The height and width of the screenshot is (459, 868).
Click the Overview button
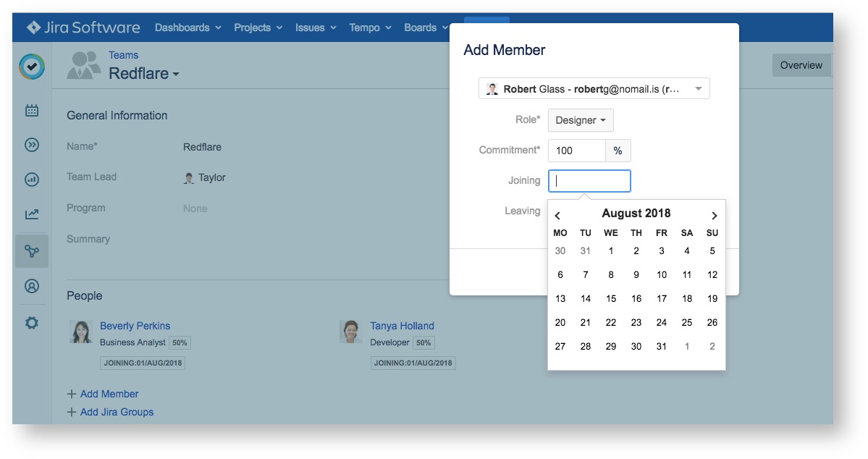[801, 65]
